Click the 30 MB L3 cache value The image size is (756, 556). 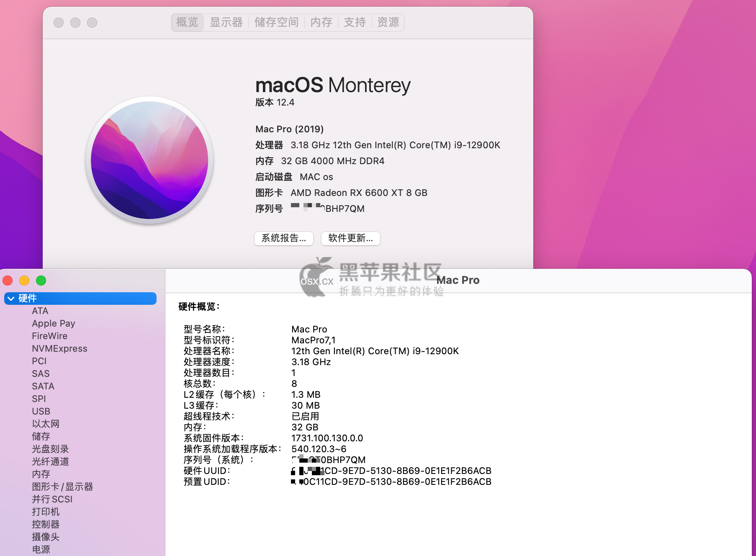[306, 406]
